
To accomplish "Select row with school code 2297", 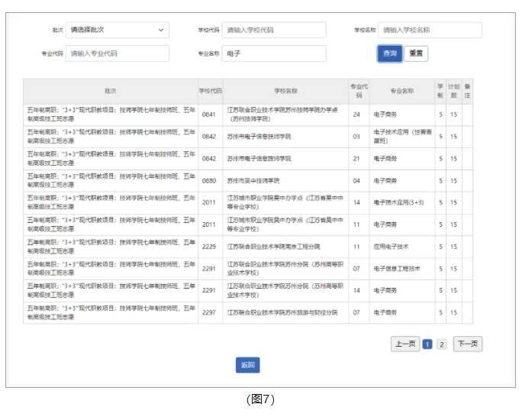I will tap(209, 312).
